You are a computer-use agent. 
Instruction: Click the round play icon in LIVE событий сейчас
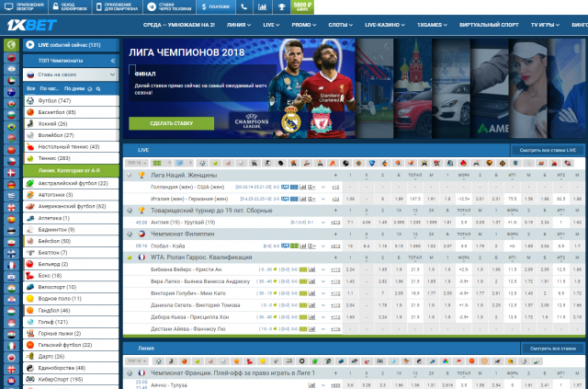(30, 45)
